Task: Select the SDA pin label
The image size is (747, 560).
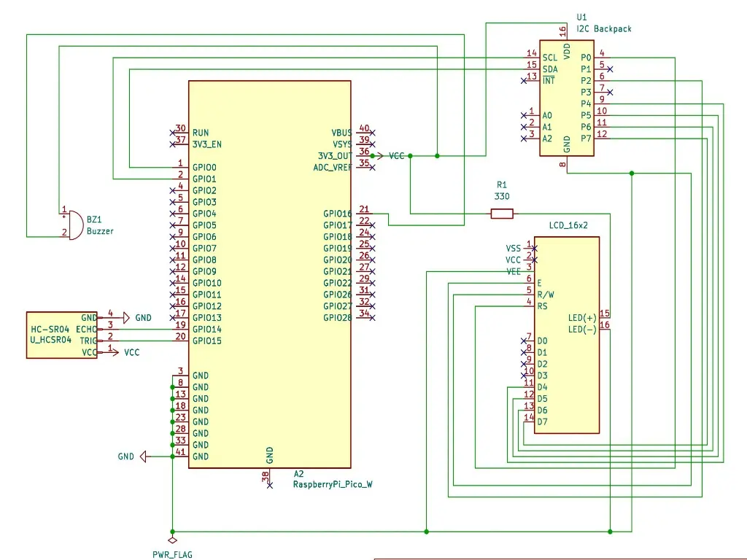Action: 550,69
